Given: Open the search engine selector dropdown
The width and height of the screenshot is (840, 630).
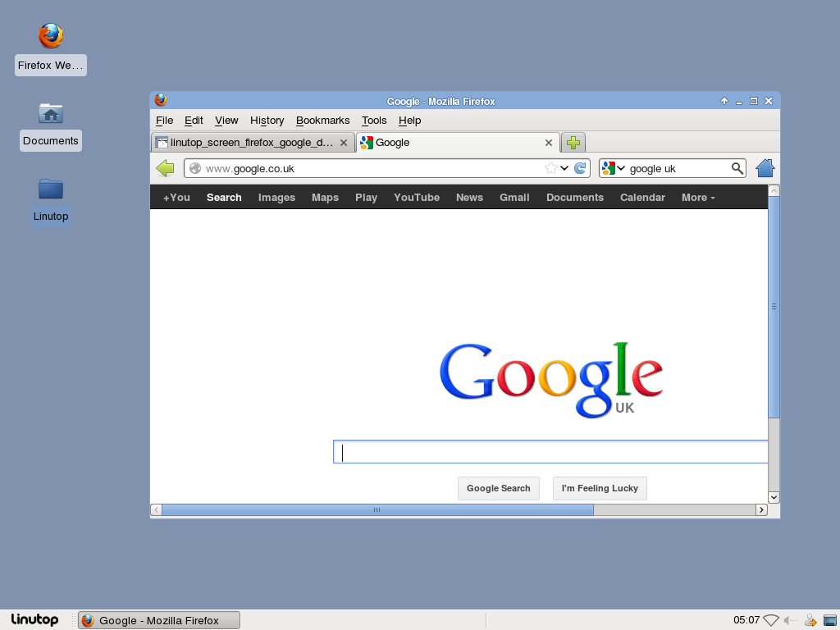Looking at the screenshot, I should click(614, 168).
